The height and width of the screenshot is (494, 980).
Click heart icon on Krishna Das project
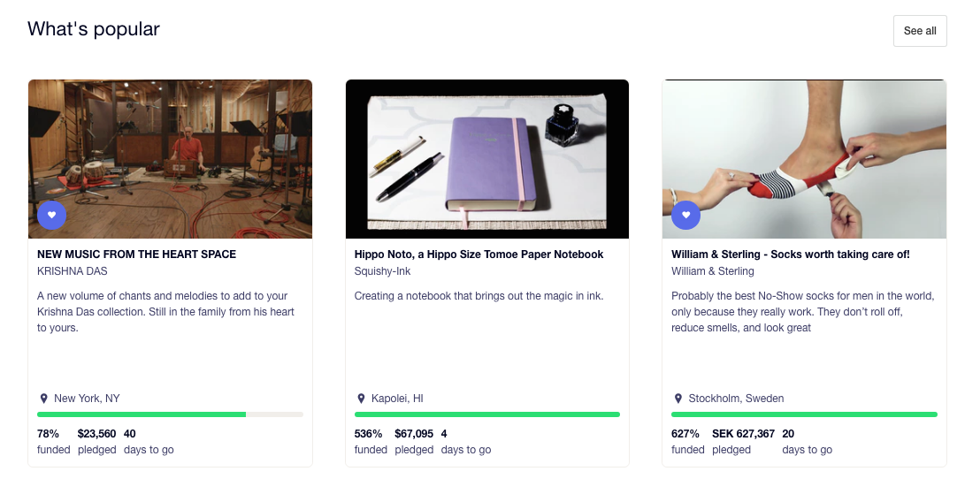[51, 215]
